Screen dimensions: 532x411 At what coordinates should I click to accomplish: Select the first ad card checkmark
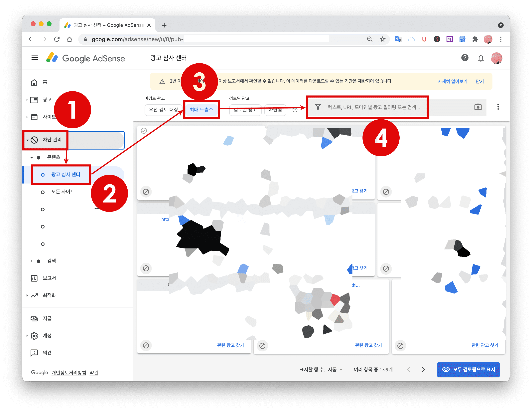point(144,131)
